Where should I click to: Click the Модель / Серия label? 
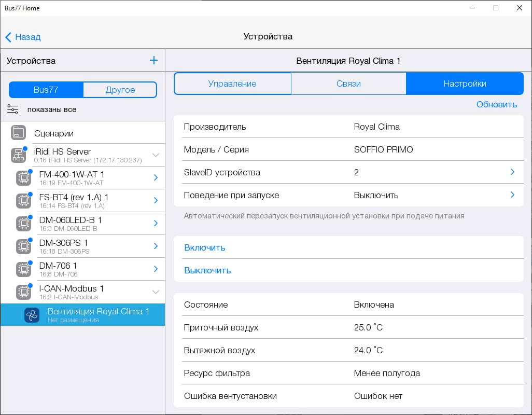[216, 149]
